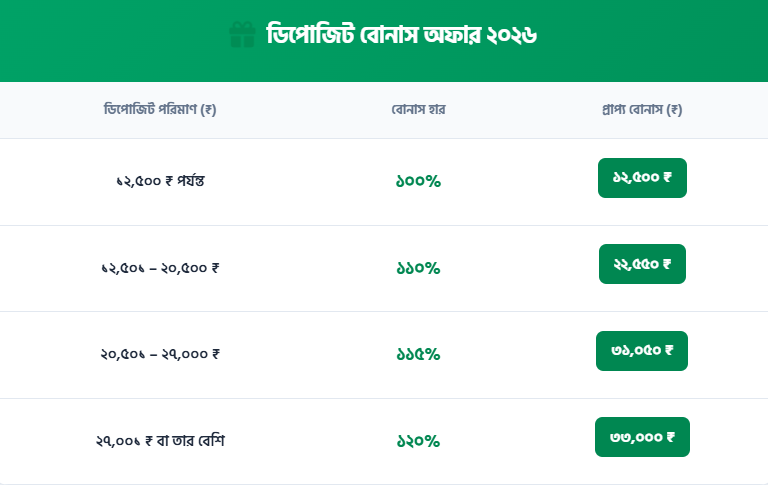Screen dimensions: 768x485
Task: Click the gift box icon in header
Action: coord(242,36)
